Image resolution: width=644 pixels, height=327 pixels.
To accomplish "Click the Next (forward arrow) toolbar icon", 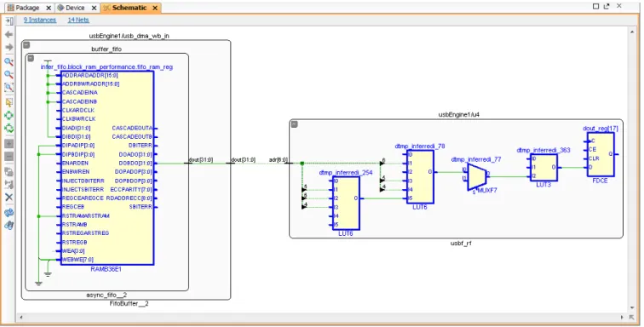I will point(9,47).
